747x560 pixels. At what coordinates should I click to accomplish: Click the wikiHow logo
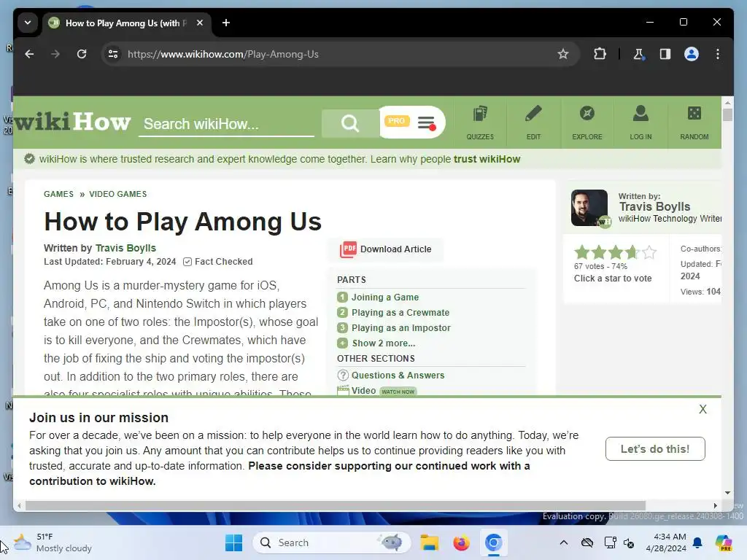tap(72, 122)
